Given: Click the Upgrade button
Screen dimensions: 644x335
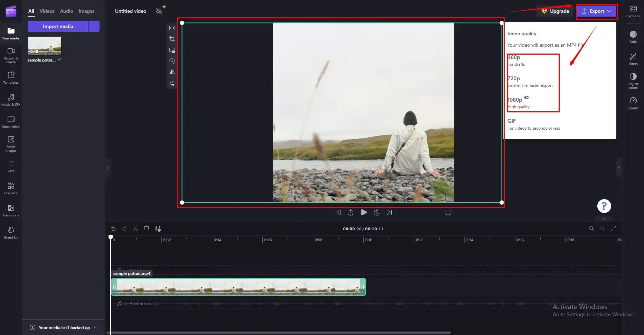Looking at the screenshot, I should pos(555,11).
